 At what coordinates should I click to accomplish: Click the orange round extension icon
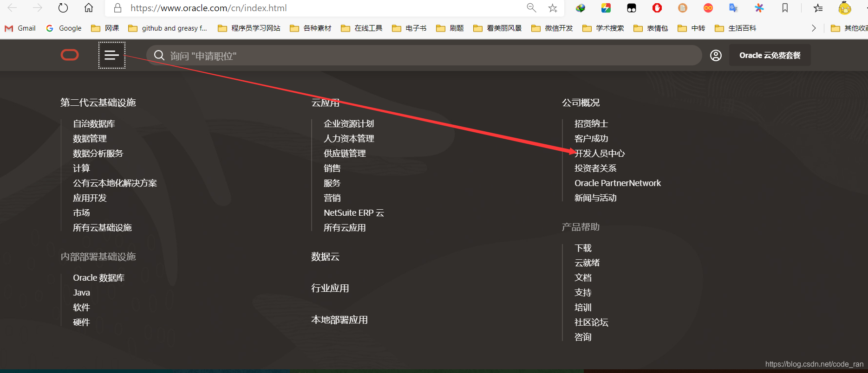pyautogui.click(x=682, y=8)
